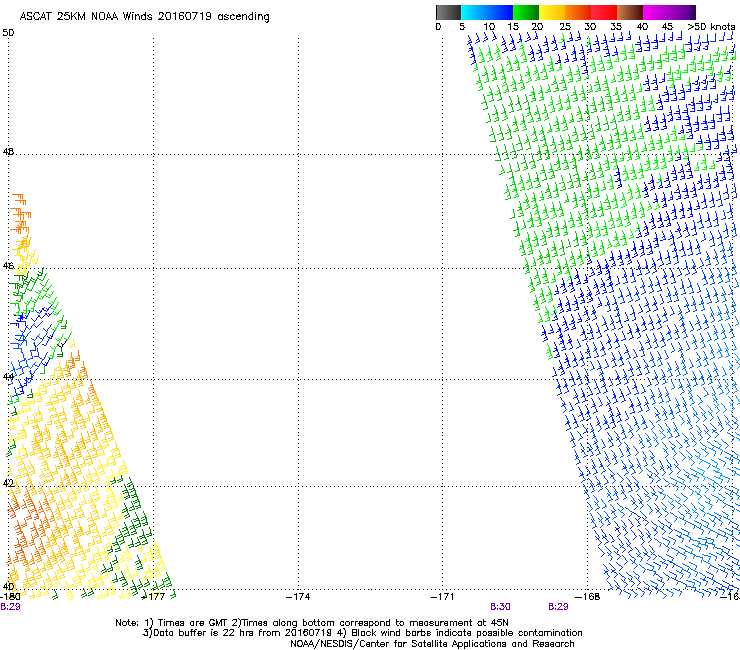Screen dimensions: 740x650
Task: Click the longitude label '-171'
Action: 442,597
